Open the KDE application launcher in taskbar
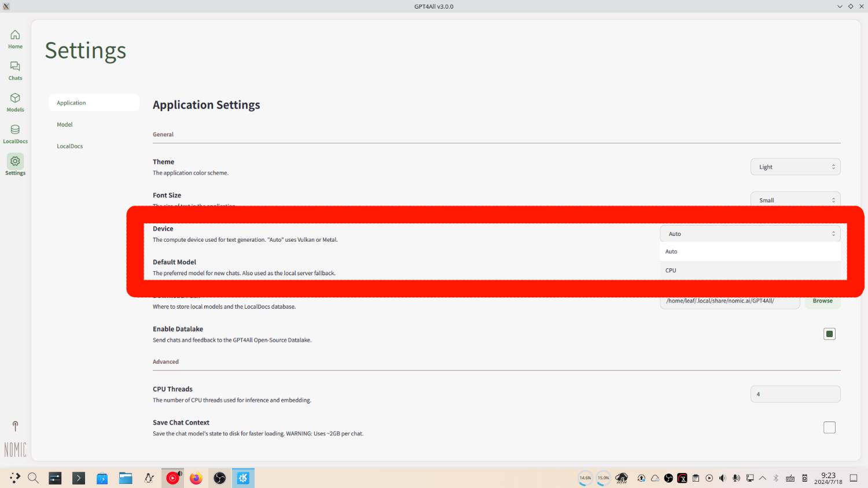Viewport: 868px width, 488px height. coord(15,478)
